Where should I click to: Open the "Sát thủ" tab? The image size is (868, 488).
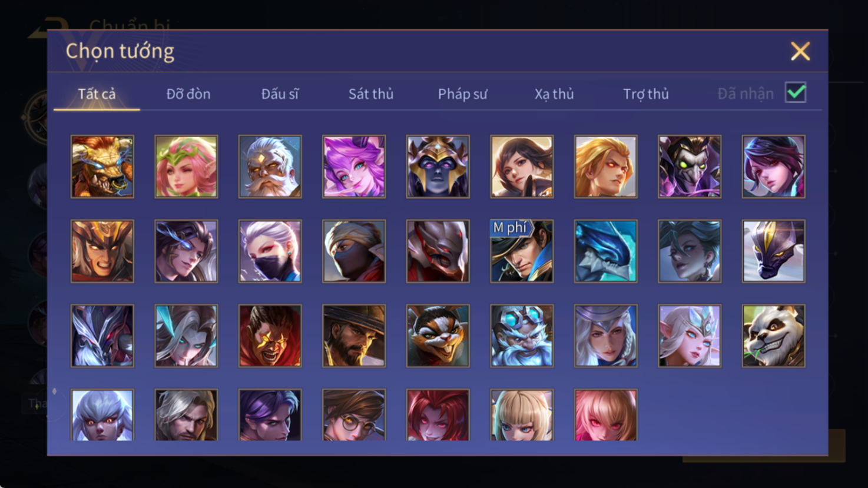point(371,94)
